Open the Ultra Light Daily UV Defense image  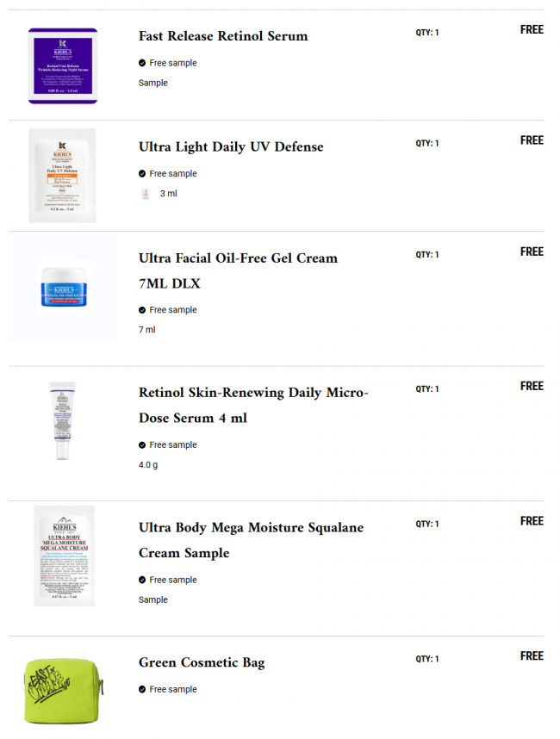[62, 176]
